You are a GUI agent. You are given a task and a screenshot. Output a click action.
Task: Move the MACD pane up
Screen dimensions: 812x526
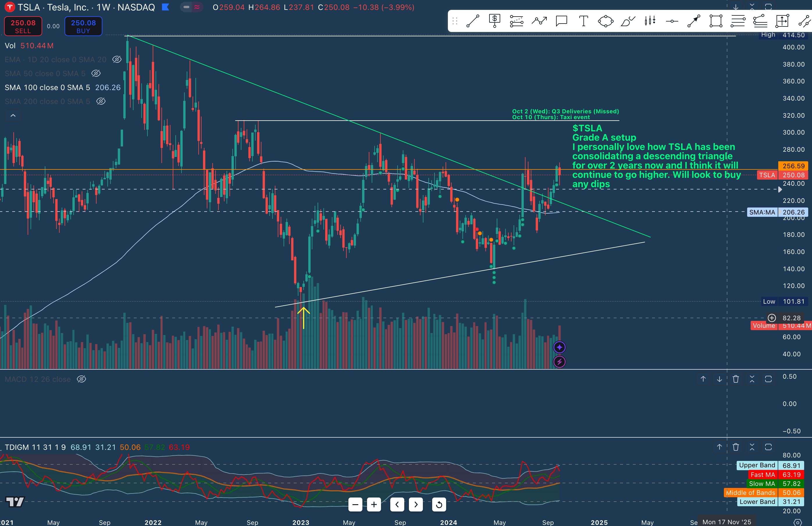pyautogui.click(x=703, y=379)
